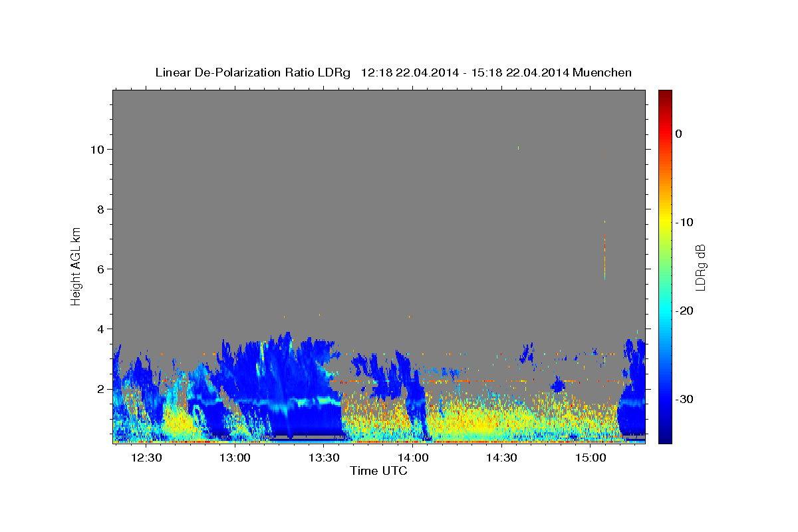The width and height of the screenshot is (798, 532).
Task: Click the colorbar tick label 0
Action: click(x=679, y=134)
